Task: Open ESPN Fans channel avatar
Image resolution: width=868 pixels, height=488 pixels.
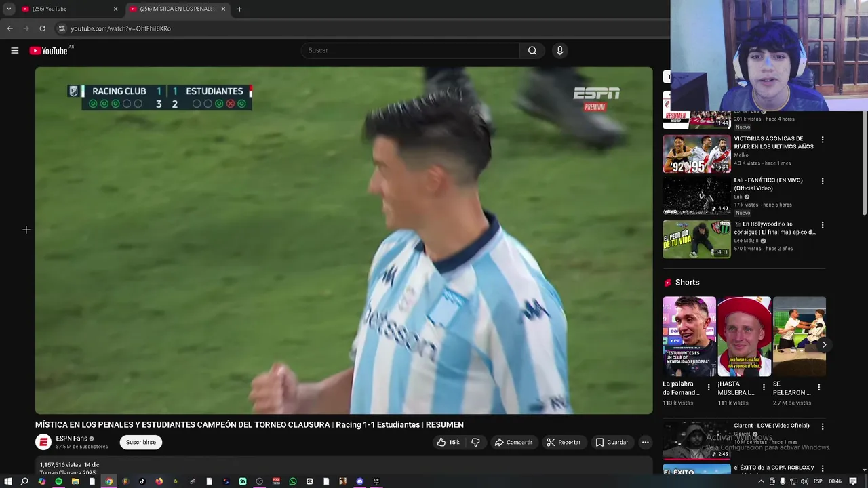Action: [x=43, y=442]
